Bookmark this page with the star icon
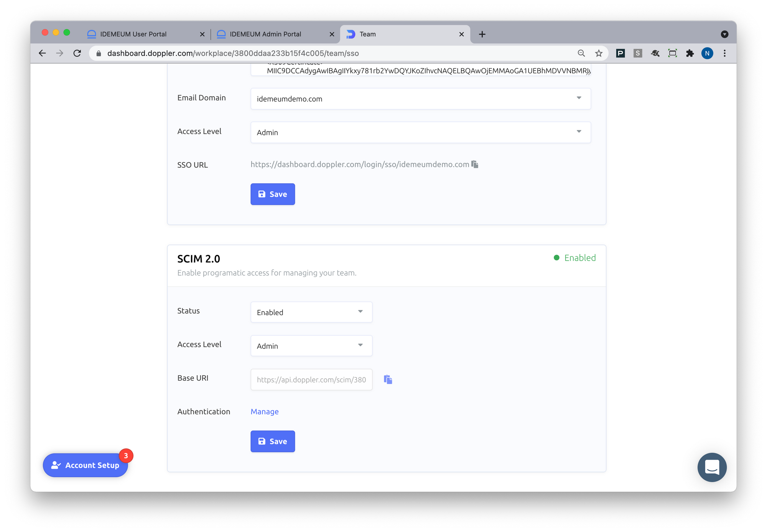Image resolution: width=767 pixels, height=532 pixels. click(599, 53)
